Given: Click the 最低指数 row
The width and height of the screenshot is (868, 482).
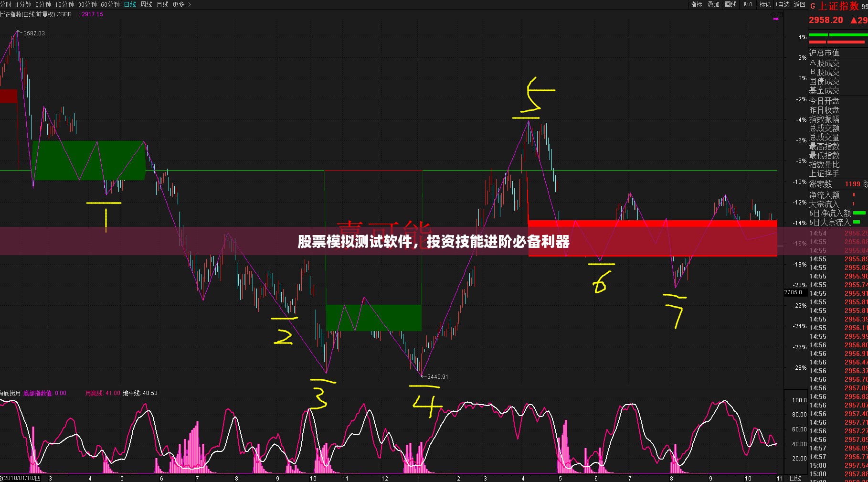Looking at the screenshot, I should point(838,155).
